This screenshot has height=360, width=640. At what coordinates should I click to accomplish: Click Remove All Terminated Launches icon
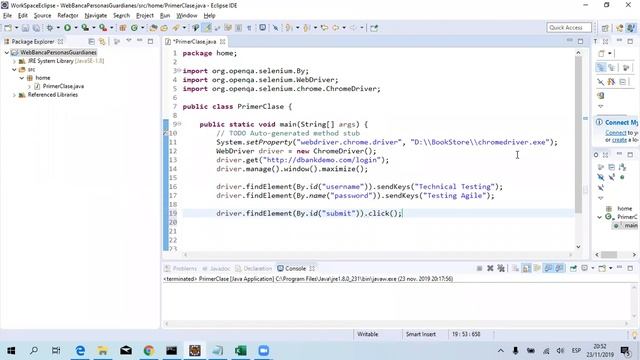point(501,268)
